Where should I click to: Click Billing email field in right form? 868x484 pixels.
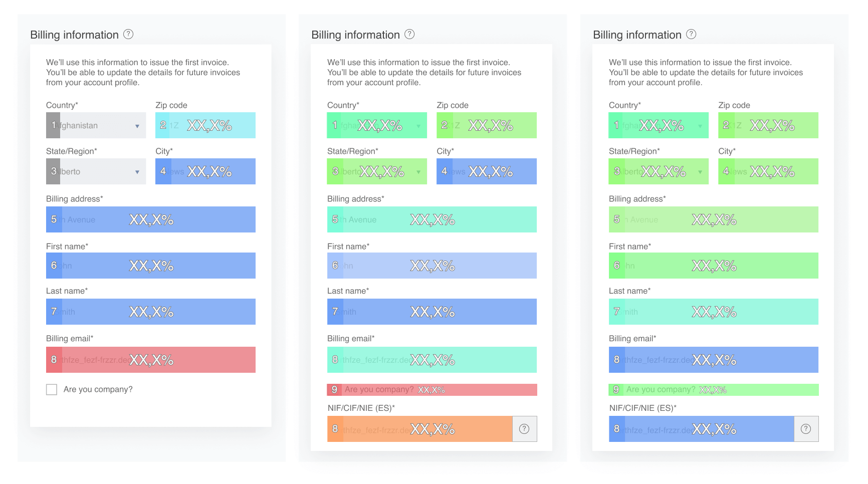point(713,360)
